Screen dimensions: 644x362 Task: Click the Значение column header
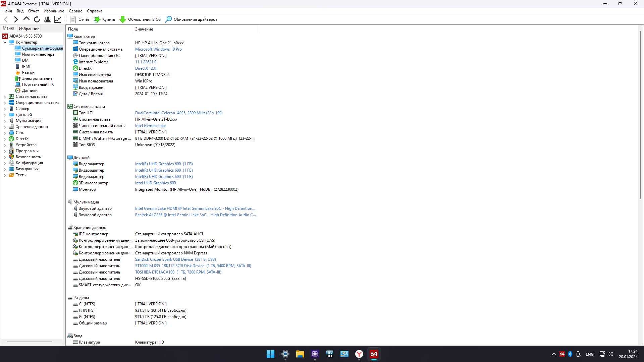(196, 29)
